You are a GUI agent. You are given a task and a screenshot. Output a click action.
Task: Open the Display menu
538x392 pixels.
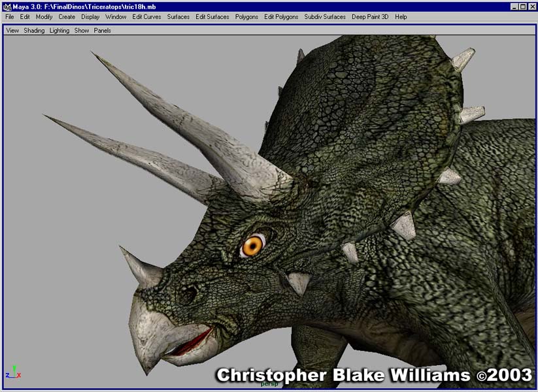[x=90, y=17]
